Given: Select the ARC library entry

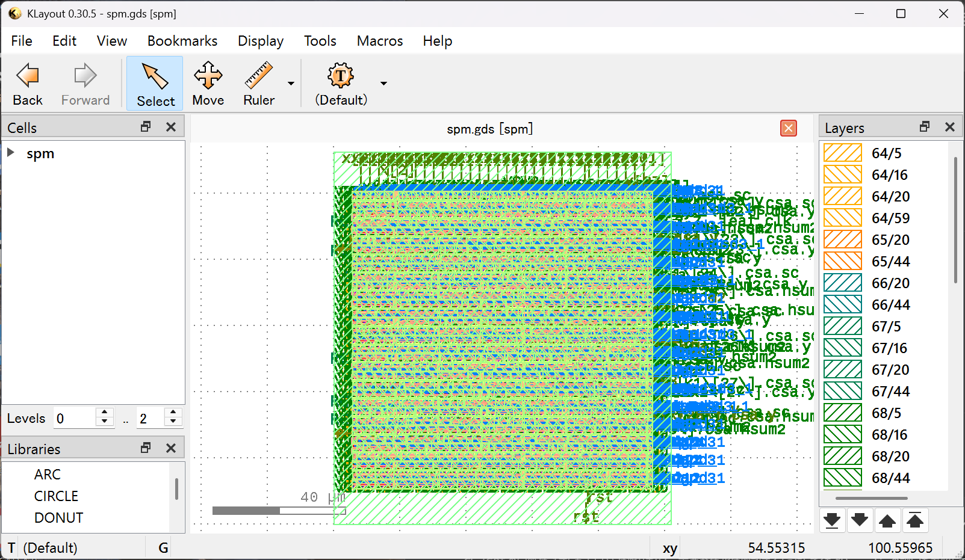Looking at the screenshot, I should click(x=48, y=475).
